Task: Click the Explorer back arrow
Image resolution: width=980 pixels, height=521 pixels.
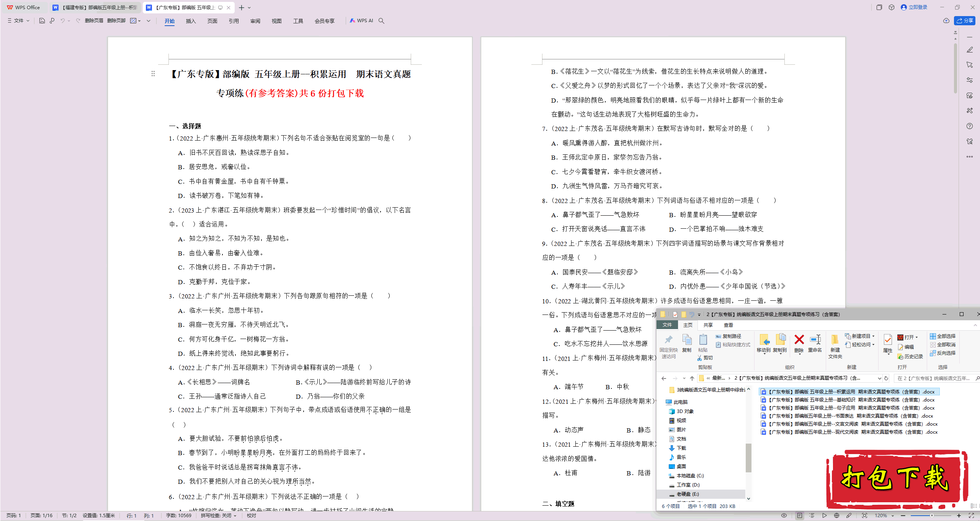Action: 664,378
